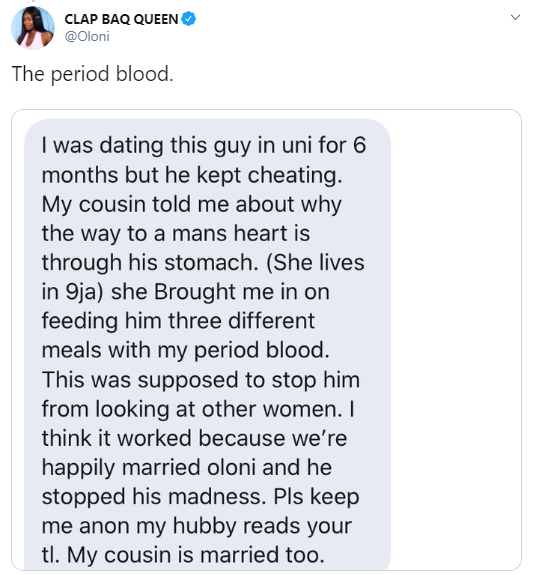Viewport: 536px width, 575px height.
Task: Click the line "months but he kept cheating."
Action: [192, 175]
